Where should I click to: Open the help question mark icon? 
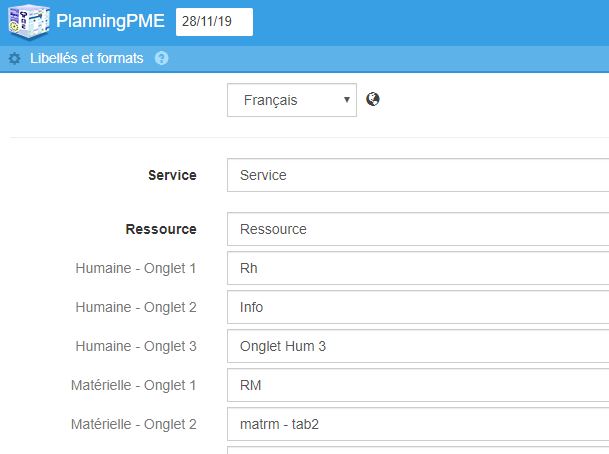click(162, 59)
